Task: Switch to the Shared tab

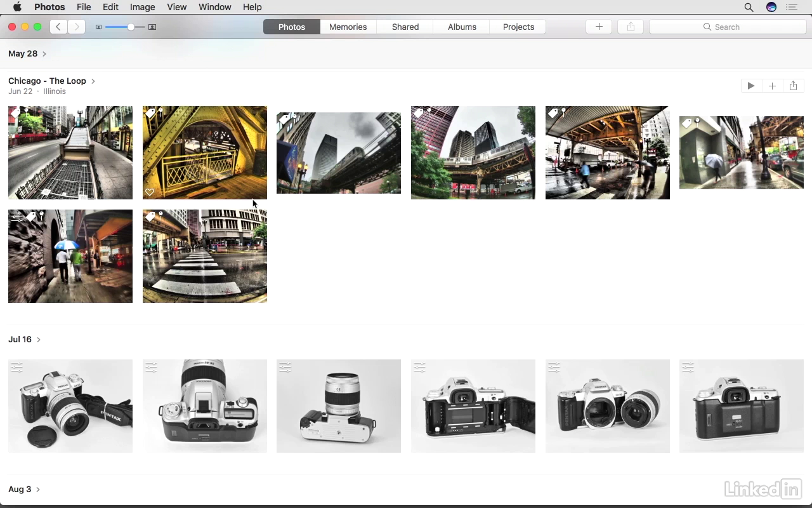Action: coord(405,27)
